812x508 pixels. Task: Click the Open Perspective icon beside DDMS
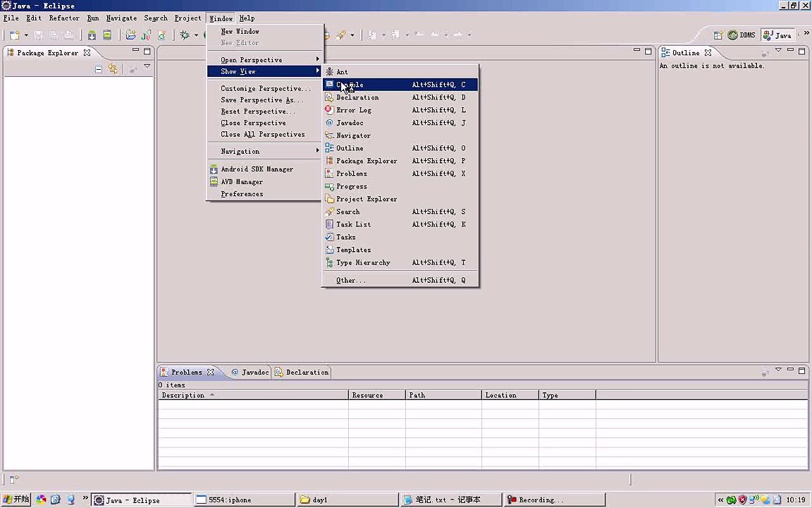[718, 35]
